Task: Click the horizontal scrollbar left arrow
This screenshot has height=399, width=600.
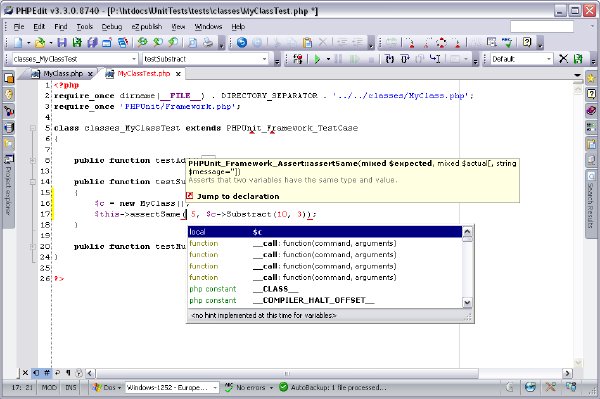Action: (x=90, y=373)
